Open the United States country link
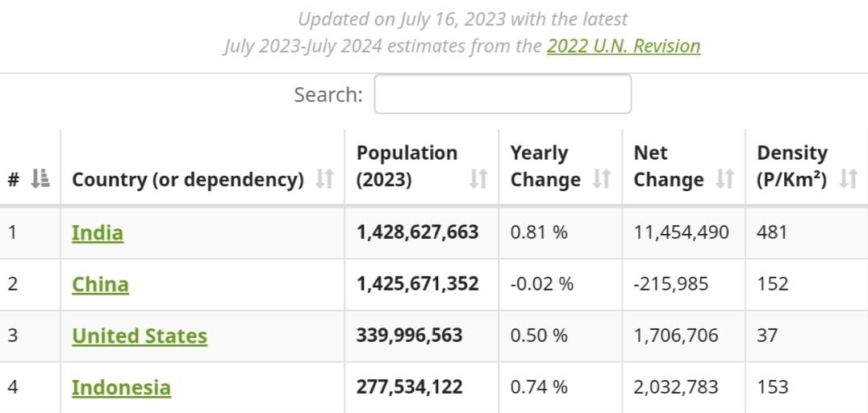868x413 pixels. 140,336
